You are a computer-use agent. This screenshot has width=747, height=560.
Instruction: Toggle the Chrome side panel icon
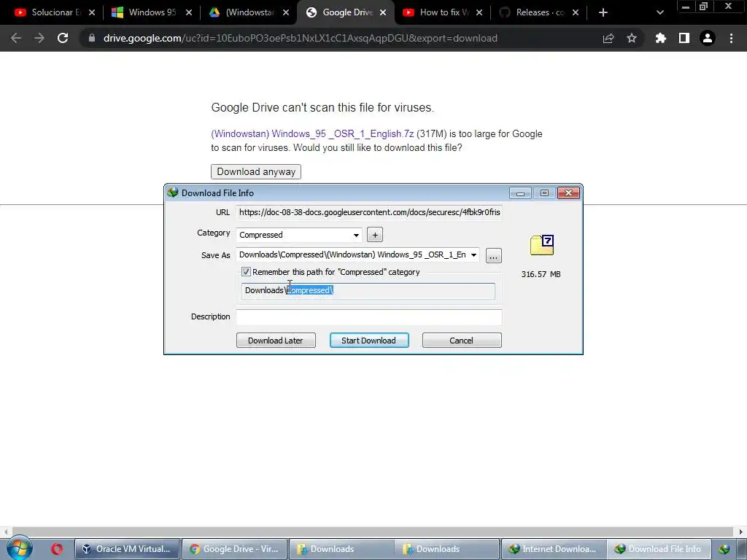pyautogui.click(x=684, y=38)
